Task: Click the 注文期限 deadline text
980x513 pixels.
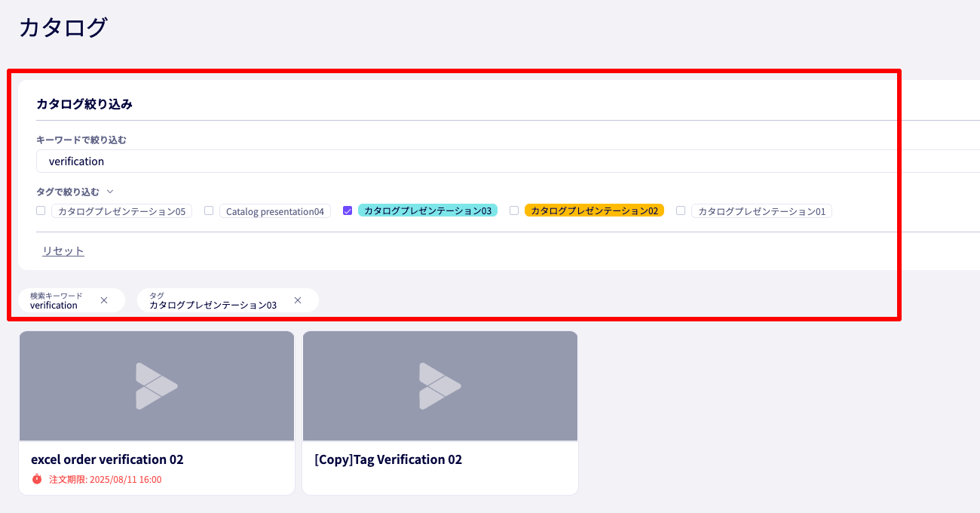Action: point(105,480)
